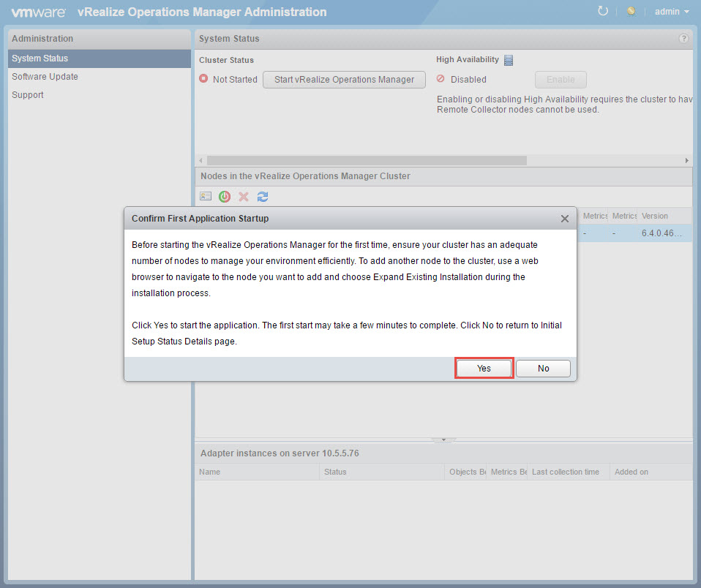Open Support in the sidebar

(28, 95)
